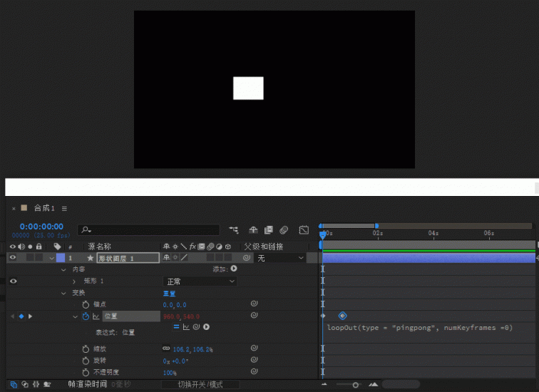Click the opacity stopwatch (不透明度)
Screen dimensions: 539x392
86,373
